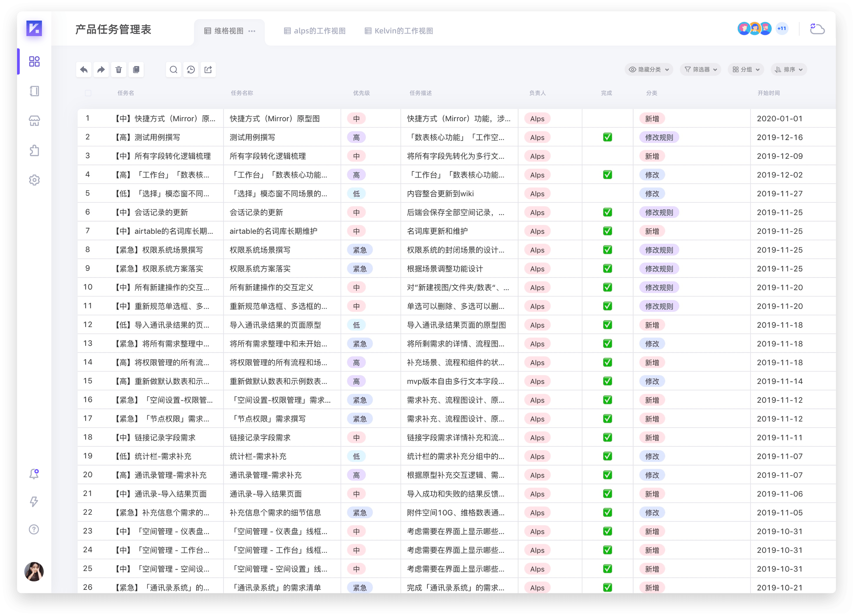
Task: Click the 高 priority tag in row 2
Action: tap(356, 138)
